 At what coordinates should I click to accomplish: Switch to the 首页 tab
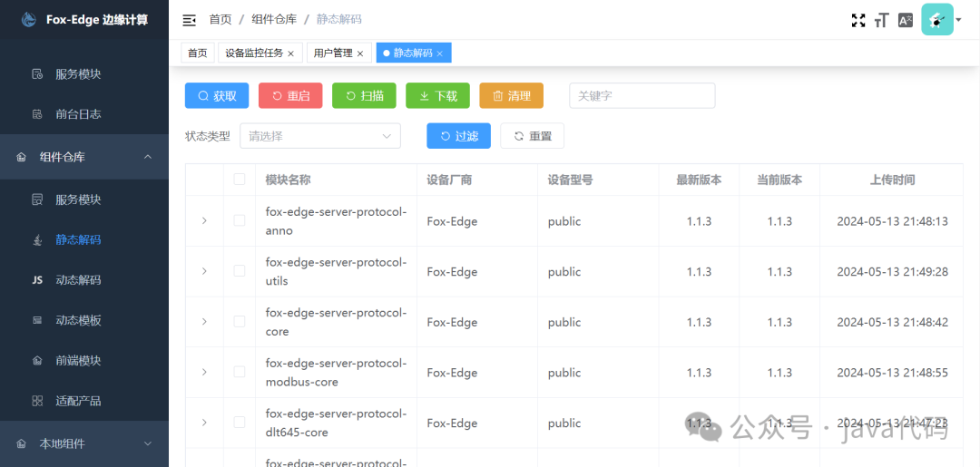tap(198, 54)
